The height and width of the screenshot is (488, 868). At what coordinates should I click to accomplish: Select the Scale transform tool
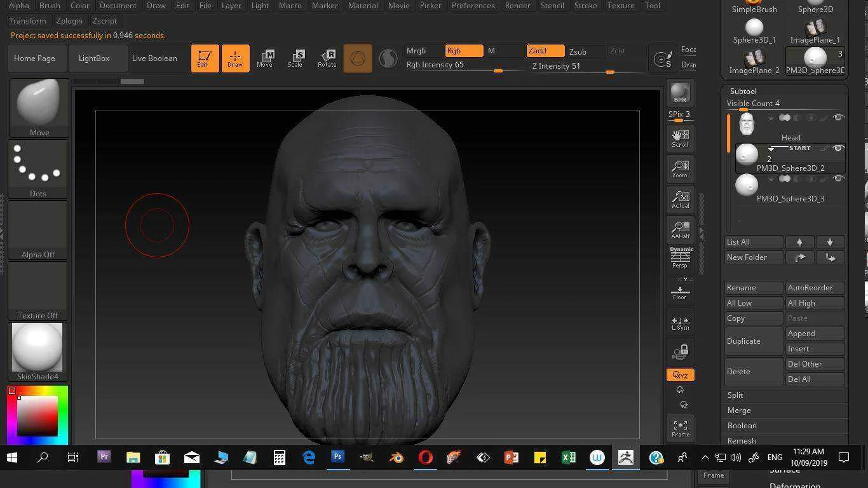[x=295, y=58]
